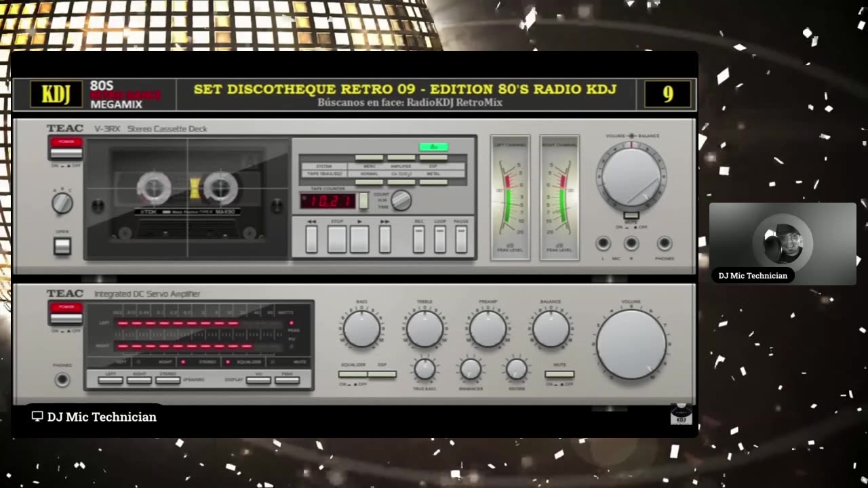
Task: Select the AMPLIFIER system button
Action: 401,158
